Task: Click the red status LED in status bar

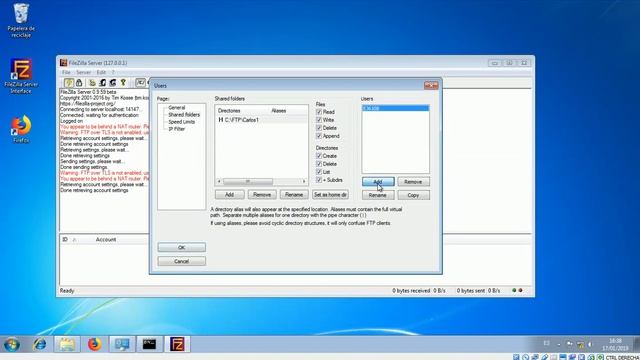Action: pyautogui.click(x=520, y=291)
